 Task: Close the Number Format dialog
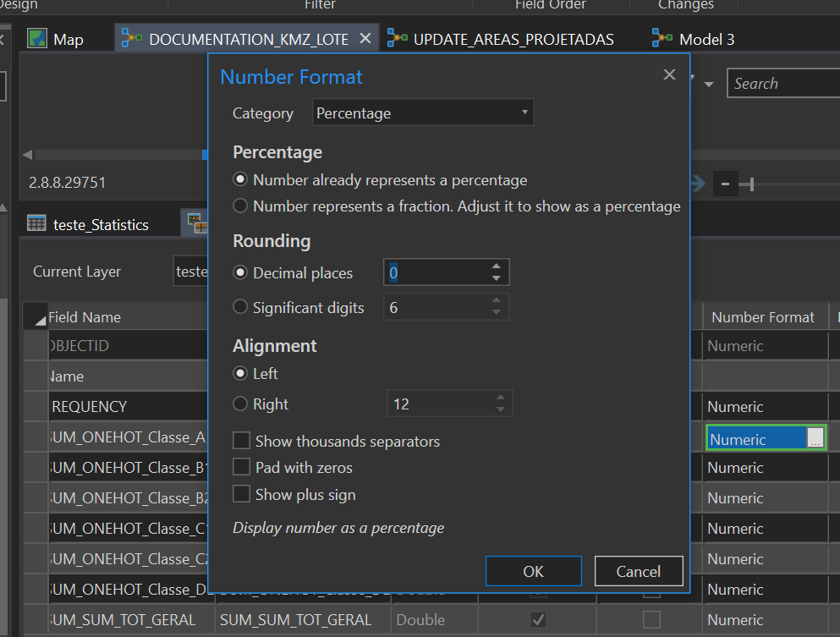pyautogui.click(x=669, y=74)
